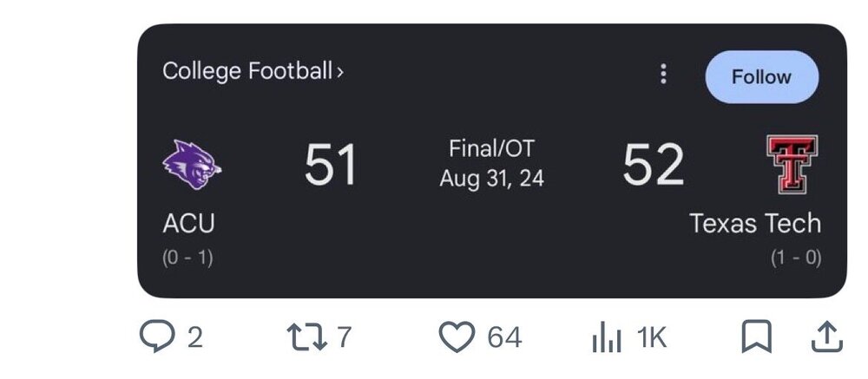Expand the chevron beside College Football
Screen dimensions: 868x379
click(340, 73)
